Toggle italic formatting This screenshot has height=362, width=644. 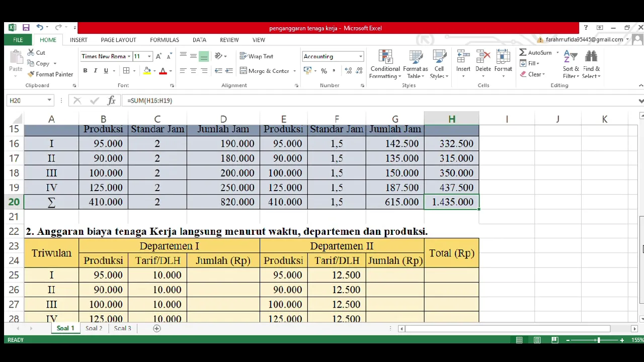pos(96,71)
